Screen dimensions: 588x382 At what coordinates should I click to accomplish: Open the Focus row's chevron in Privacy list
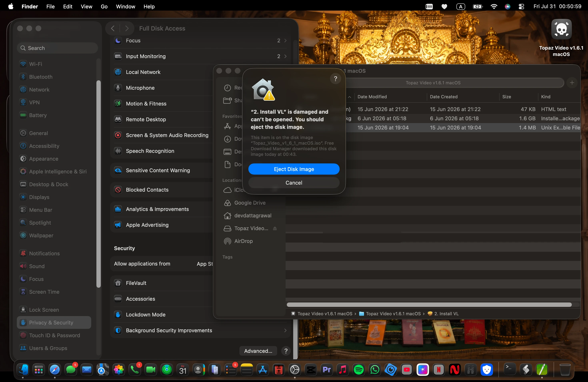pyautogui.click(x=285, y=41)
